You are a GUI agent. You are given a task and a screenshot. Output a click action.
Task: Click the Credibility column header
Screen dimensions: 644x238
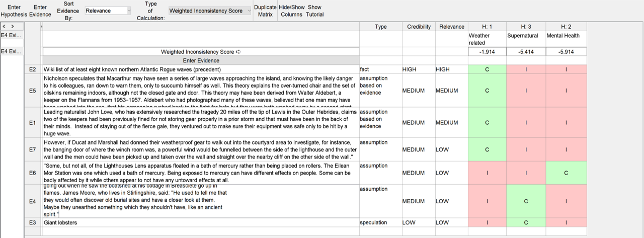pyautogui.click(x=419, y=27)
